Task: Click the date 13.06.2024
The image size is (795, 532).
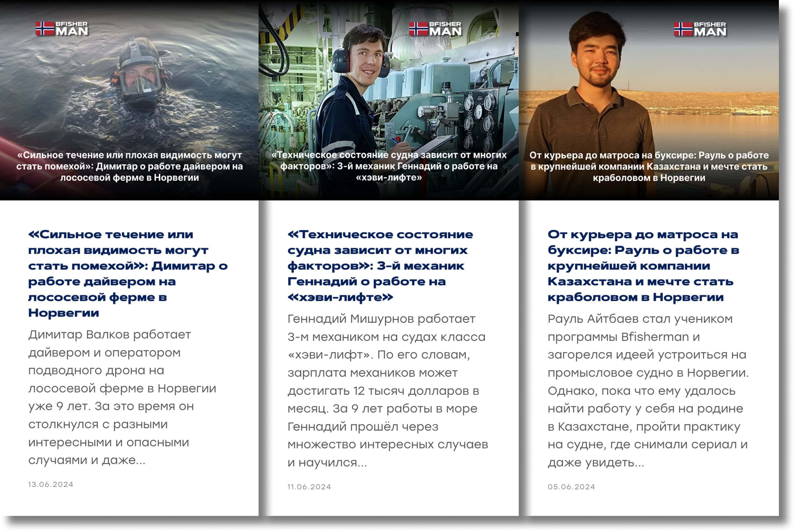Action: (51, 484)
